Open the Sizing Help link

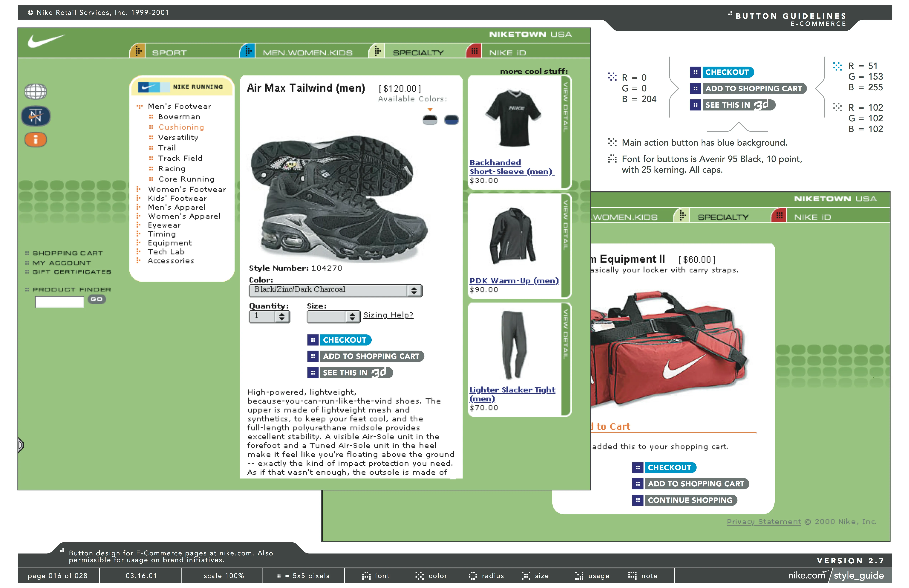click(x=388, y=315)
